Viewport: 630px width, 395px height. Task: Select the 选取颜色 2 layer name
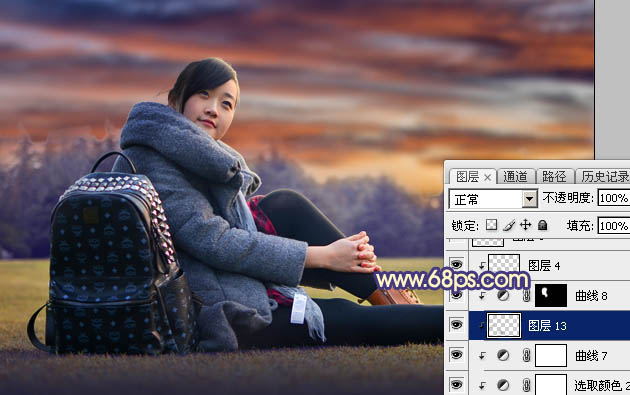[x=601, y=386]
